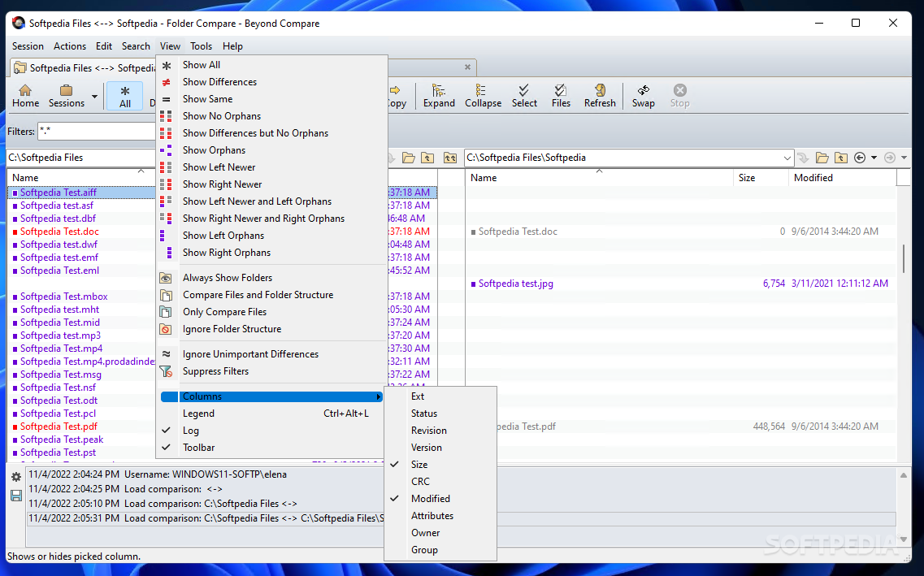The width and height of the screenshot is (924, 576).
Task: Select Softpedia Test.mbox in left pane
Action: click(63, 297)
